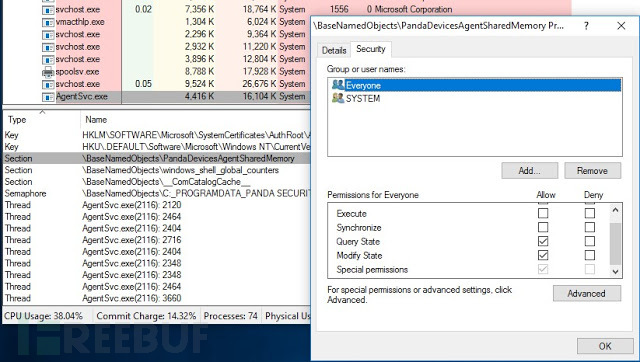Click the spoolsv.exe printer icon

(x=48, y=72)
